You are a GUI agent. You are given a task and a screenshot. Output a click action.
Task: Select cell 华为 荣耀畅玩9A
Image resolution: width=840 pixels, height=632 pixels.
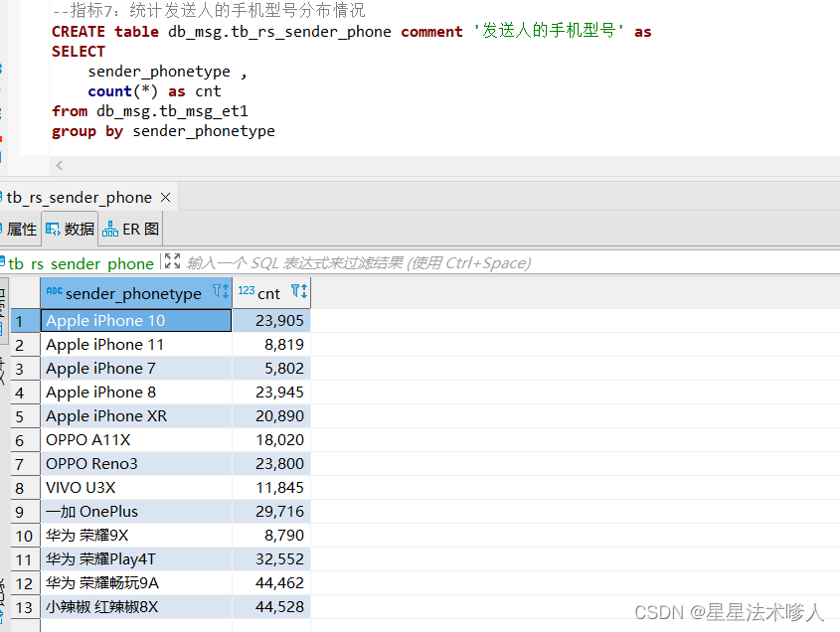(136, 583)
